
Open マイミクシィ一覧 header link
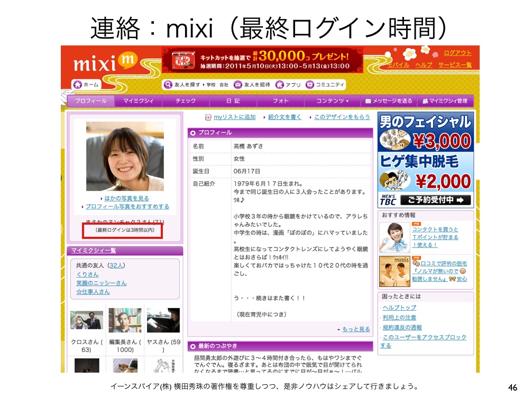tap(93, 251)
